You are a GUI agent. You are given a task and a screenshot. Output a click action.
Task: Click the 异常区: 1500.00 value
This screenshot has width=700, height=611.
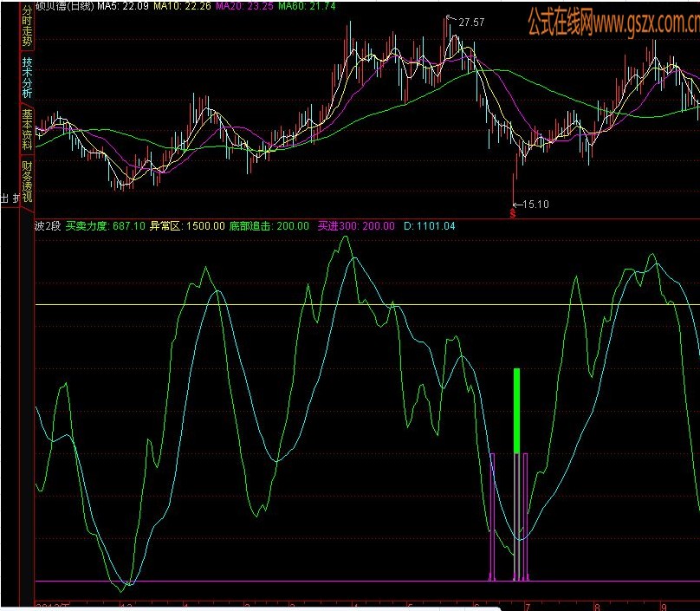click(x=187, y=226)
